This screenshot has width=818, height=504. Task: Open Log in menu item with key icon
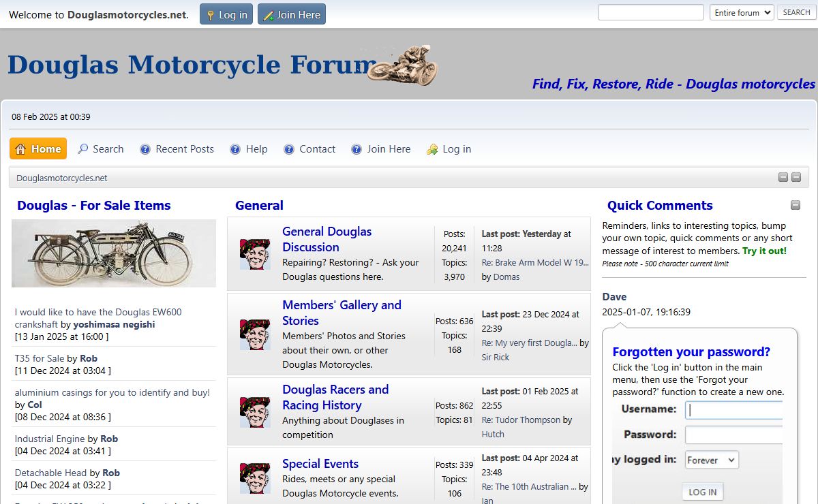(449, 149)
